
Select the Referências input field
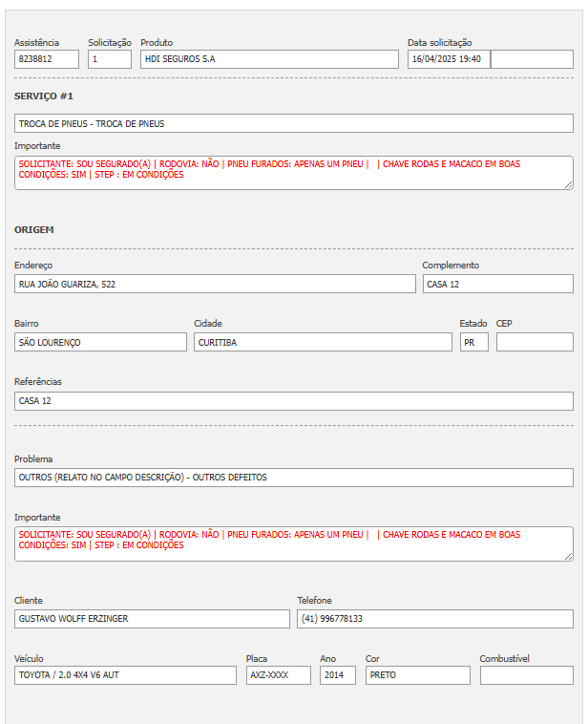tap(294, 401)
